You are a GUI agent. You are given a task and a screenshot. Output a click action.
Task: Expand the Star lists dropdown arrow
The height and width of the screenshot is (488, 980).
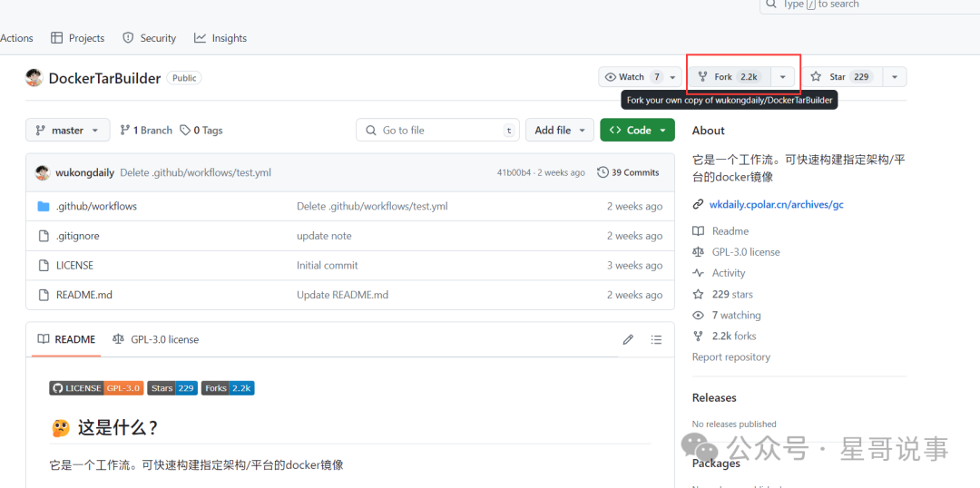[895, 77]
